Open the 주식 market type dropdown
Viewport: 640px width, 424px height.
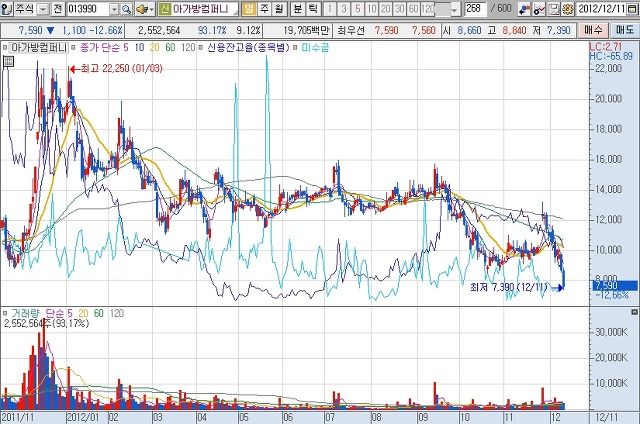(43, 9)
